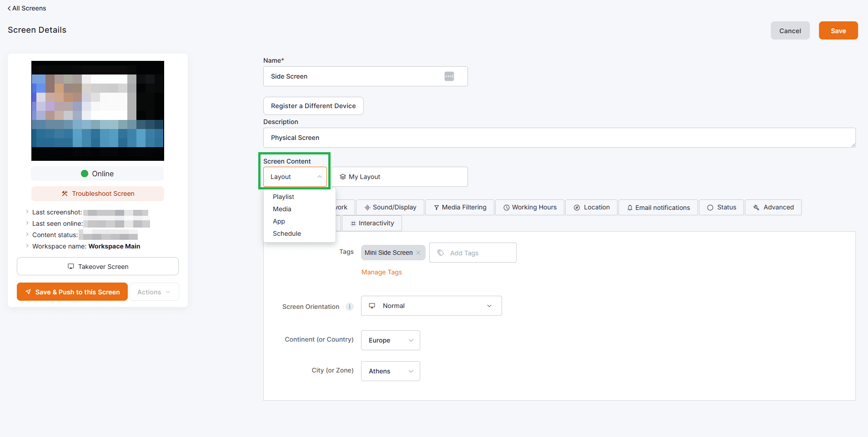868x437 pixels.
Task: Remove the Mini Side Screen tag
Action: [418, 253]
